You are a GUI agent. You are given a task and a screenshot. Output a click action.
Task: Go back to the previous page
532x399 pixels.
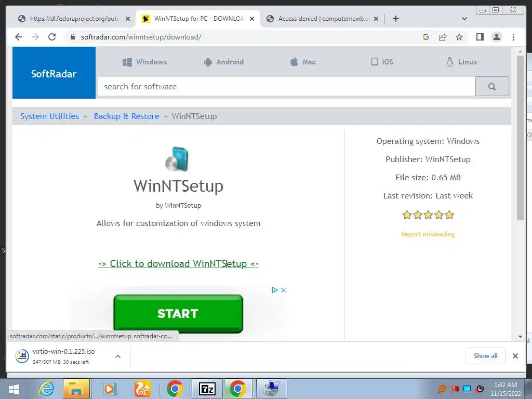tap(19, 37)
